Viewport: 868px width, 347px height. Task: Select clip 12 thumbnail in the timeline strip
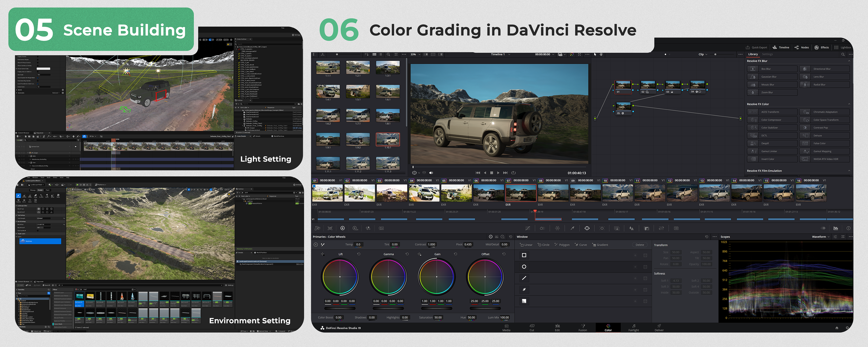pyautogui.click(x=682, y=193)
